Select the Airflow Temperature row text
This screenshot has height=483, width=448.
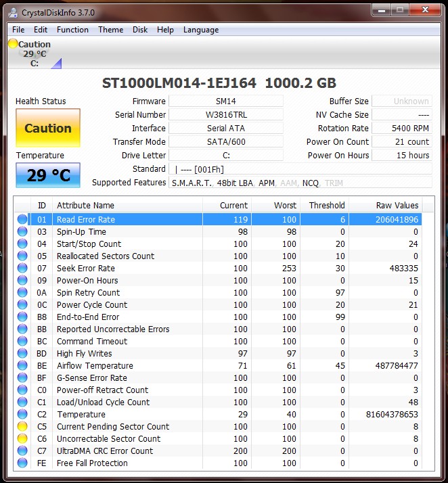[95, 365]
